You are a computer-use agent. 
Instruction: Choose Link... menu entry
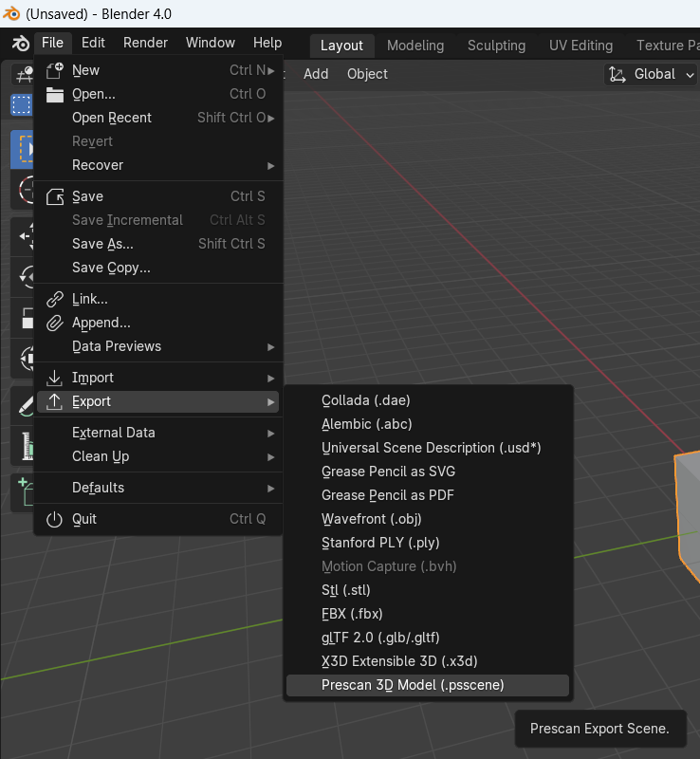pyautogui.click(x=157, y=299)
